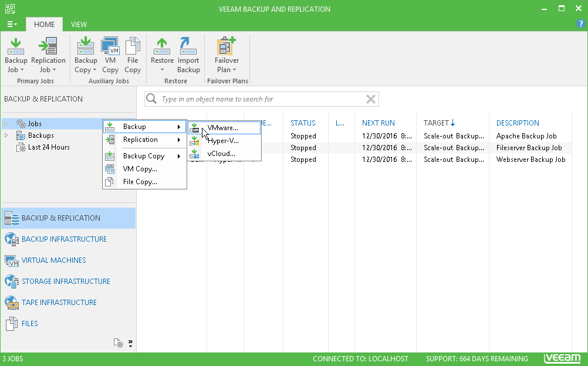Choose Backup in the context menu

pyautogui.click(x=145, y=127)
